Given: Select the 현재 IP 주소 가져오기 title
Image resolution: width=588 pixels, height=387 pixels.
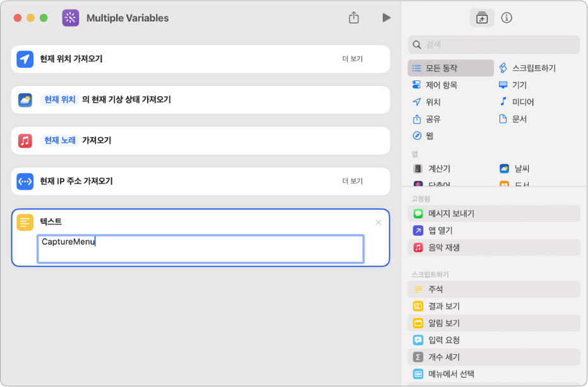Looking at the screenshot, I should (76, 181).
